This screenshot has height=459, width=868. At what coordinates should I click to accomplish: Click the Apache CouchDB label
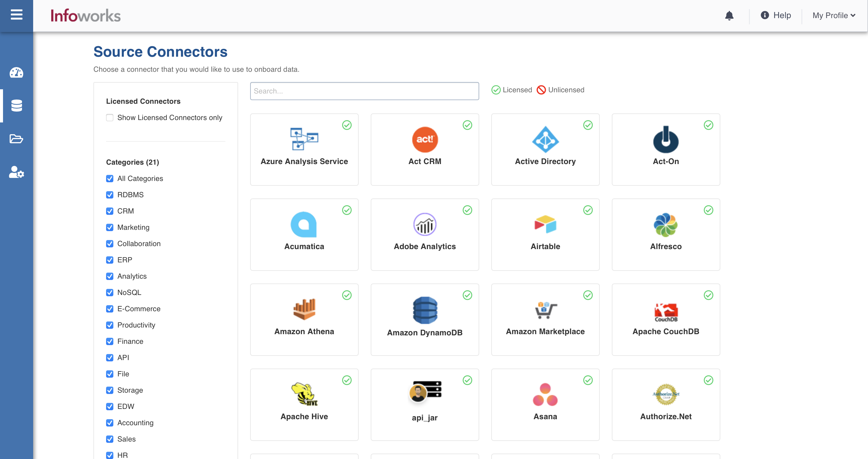point(665,331)
